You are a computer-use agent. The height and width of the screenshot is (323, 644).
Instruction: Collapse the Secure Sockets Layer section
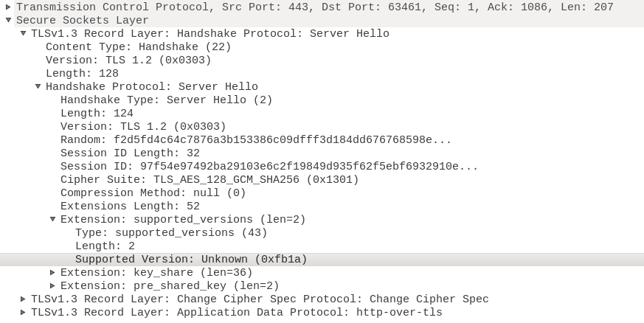tap(8, 20)
